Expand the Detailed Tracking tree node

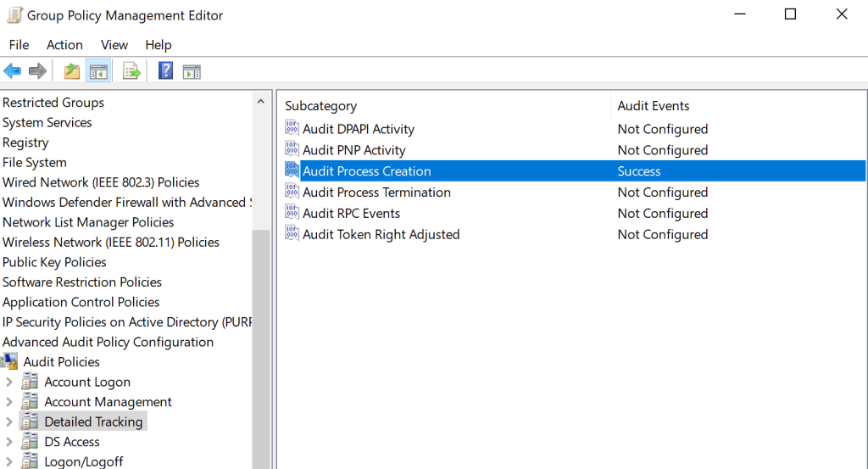(x=9, y=422)
